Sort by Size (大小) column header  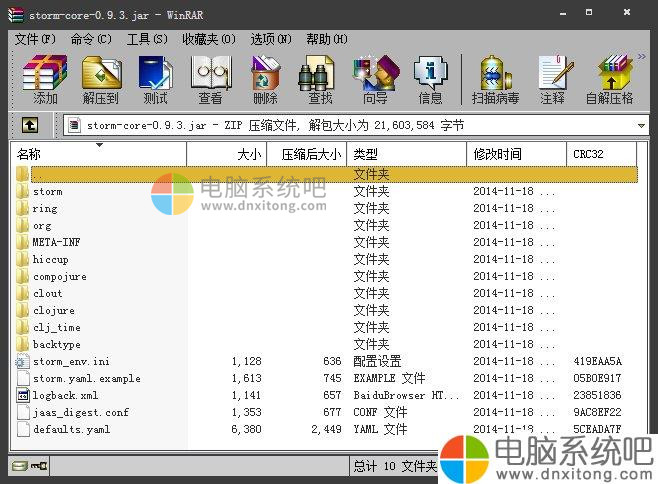click(x=227, y=154)
